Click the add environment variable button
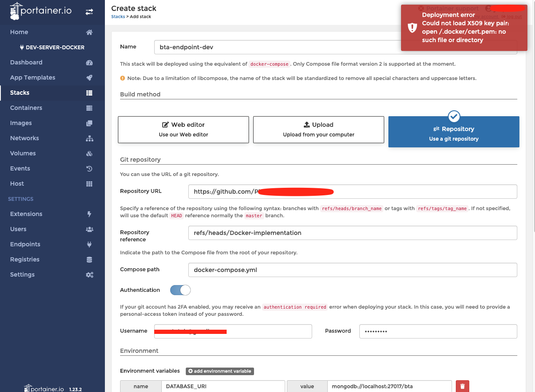 219,371
